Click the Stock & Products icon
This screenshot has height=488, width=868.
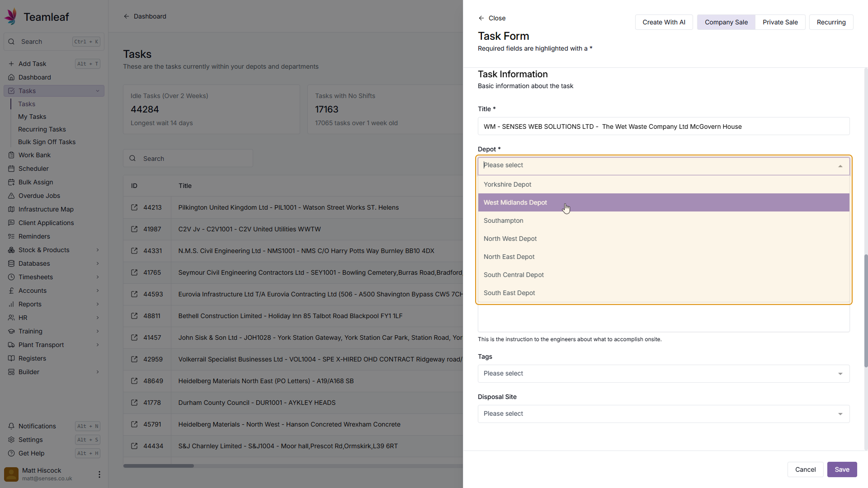(x=11, y=250)
